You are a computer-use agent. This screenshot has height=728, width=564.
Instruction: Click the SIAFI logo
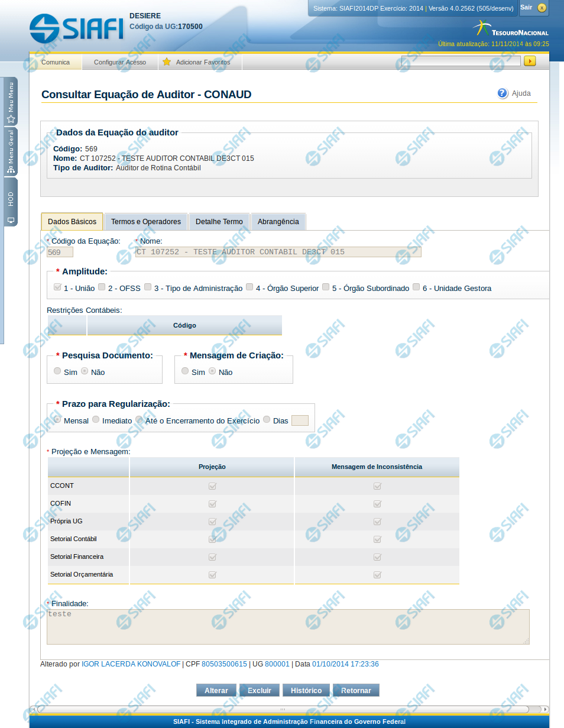[x=76, y=27]
